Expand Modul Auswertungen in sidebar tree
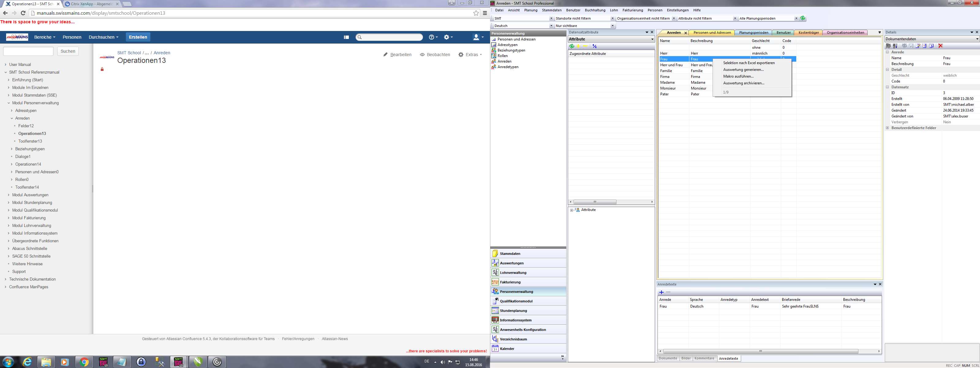Screen dimensions: 980x368 click(8, 195)
